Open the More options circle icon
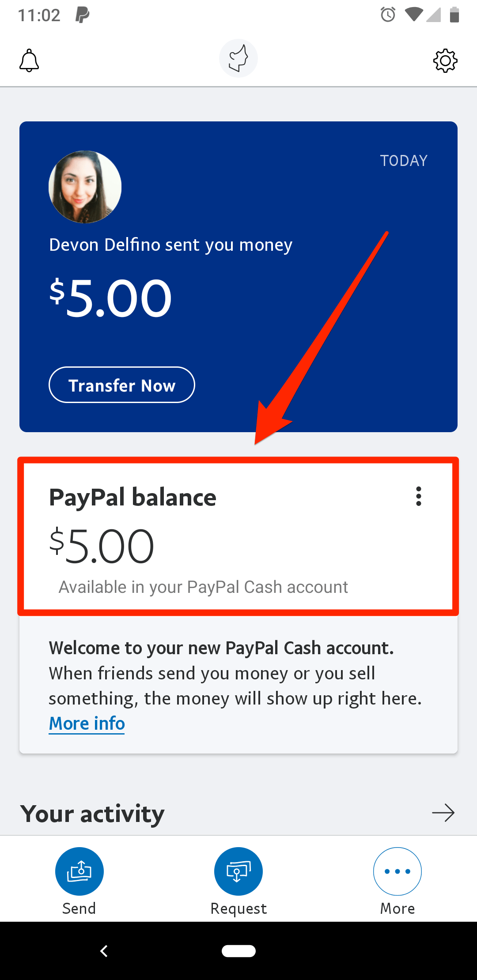Viewport: 477px width, 980px height. 397,871
